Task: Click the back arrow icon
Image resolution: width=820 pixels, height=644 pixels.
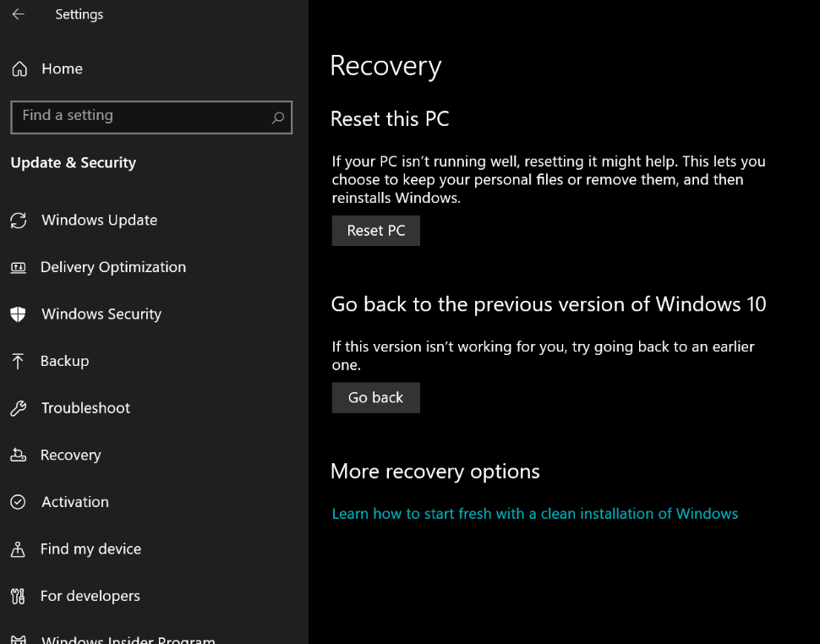Action: pos(19,14)
